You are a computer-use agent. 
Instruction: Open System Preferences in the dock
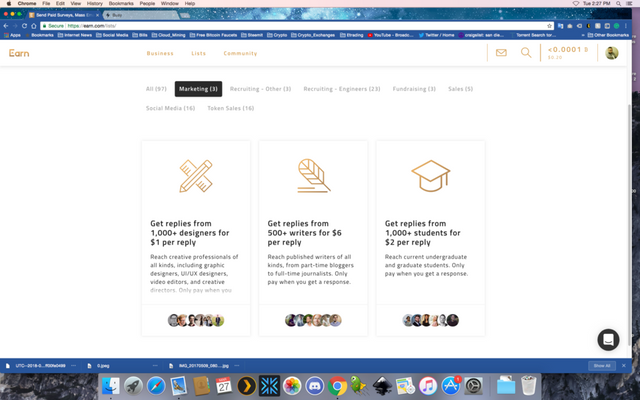coord(473,385)
